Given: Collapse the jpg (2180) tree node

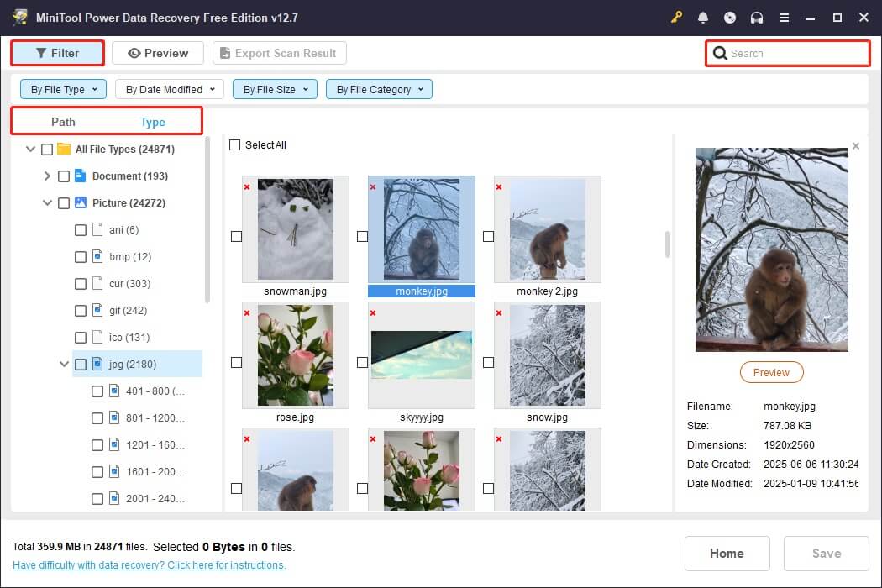Looking at the screenshot, I should tap(65, 364).
